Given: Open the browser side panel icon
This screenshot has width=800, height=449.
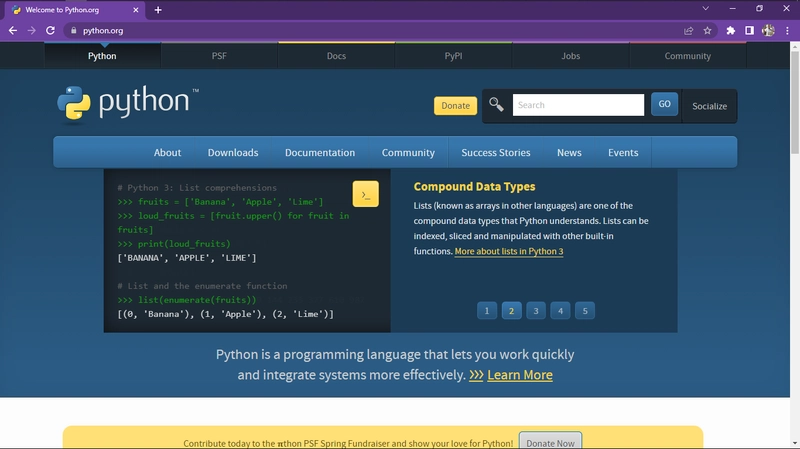Looking at the screenshot, I should click(x=749, y=31).
